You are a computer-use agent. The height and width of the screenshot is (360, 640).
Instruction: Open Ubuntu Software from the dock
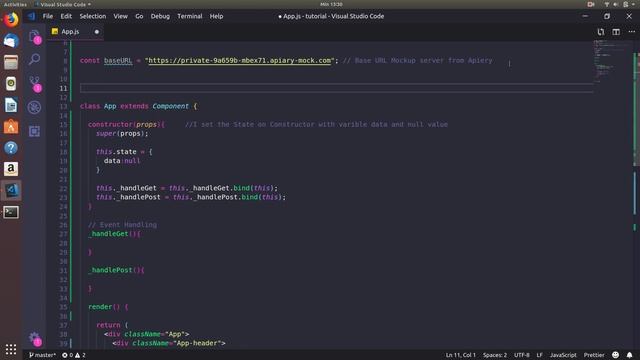pyautogui.click(x=11, y=127)
